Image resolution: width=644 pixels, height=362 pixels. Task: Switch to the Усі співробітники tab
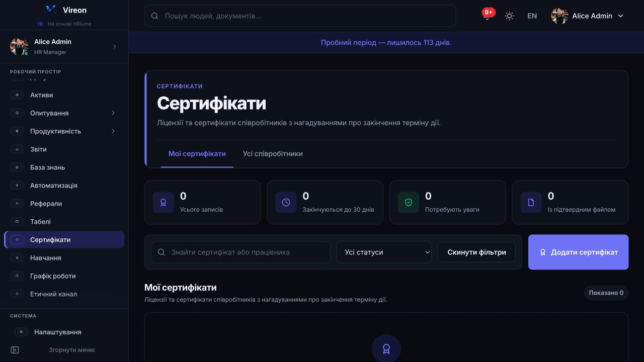273,154
